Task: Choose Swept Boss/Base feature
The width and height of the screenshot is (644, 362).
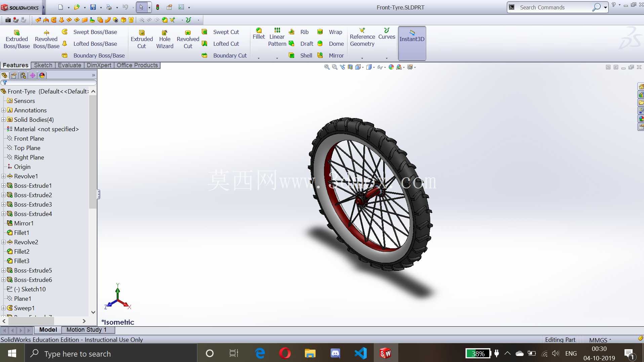Action: coord(90,32)
